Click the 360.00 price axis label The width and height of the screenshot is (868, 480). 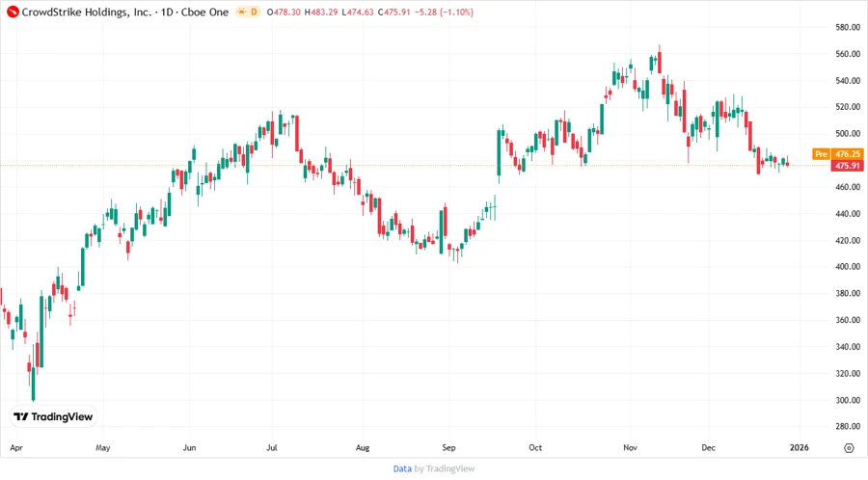click(848, 320)
